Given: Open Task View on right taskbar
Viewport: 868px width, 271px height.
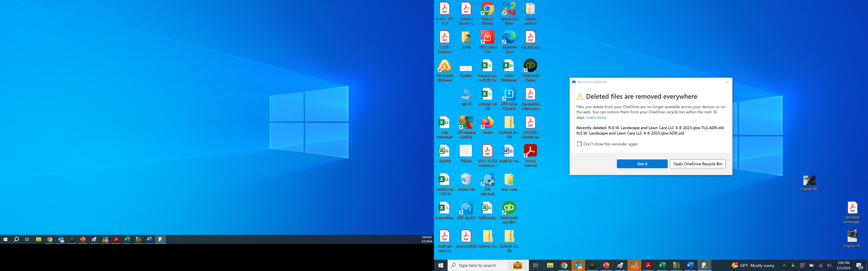Looking at the screenshot, I should click(x=535, y=265).
